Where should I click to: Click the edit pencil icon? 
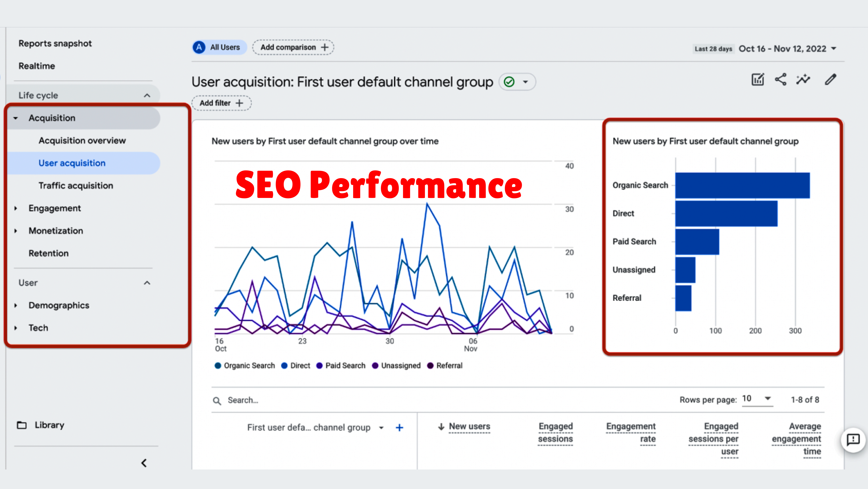[830, 80]
